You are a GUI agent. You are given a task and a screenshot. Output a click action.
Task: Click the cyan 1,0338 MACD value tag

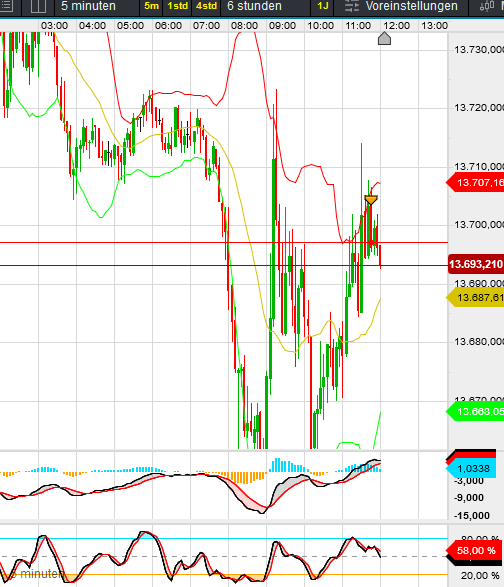[x=472, y=469]
